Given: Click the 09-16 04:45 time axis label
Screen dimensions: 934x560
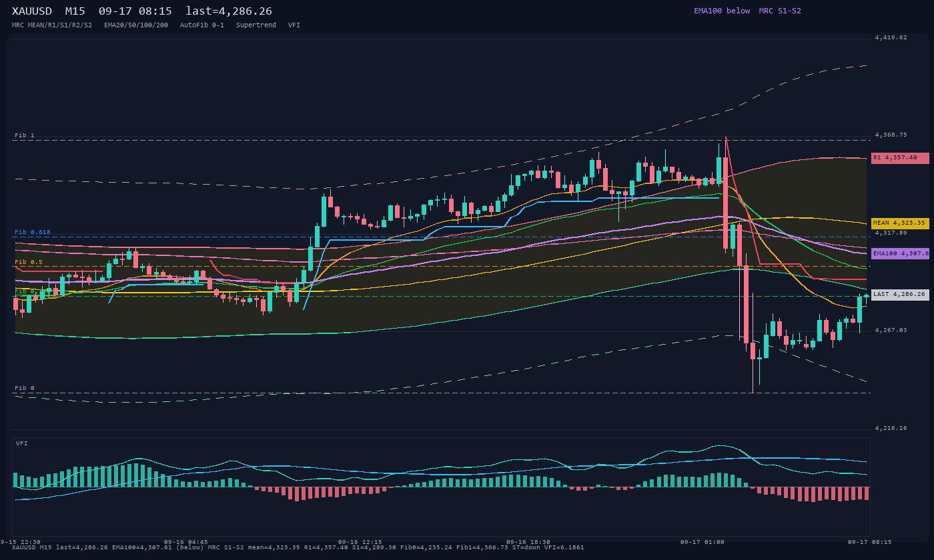Looking at the screenshot, I should pos(186,542).
